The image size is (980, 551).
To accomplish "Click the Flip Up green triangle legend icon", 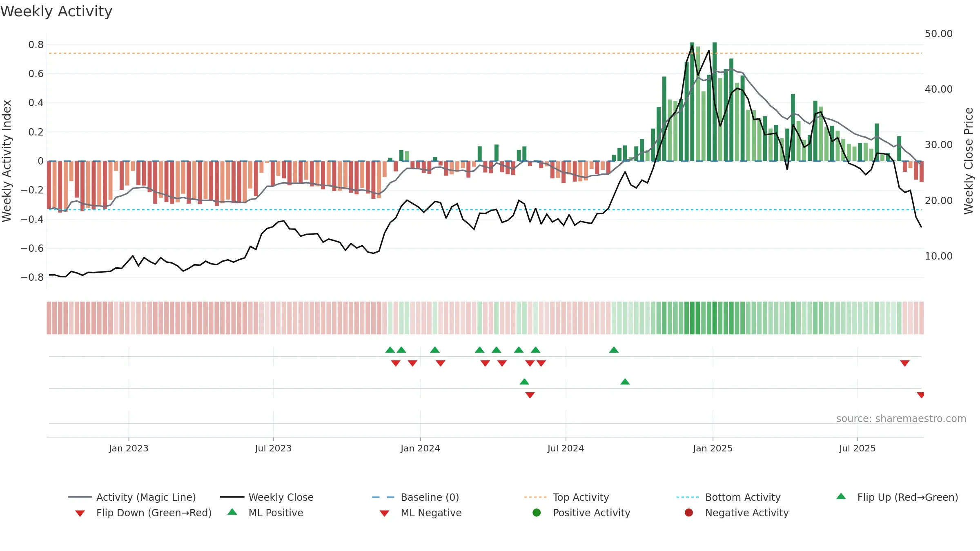I will (x=841, y=496).
